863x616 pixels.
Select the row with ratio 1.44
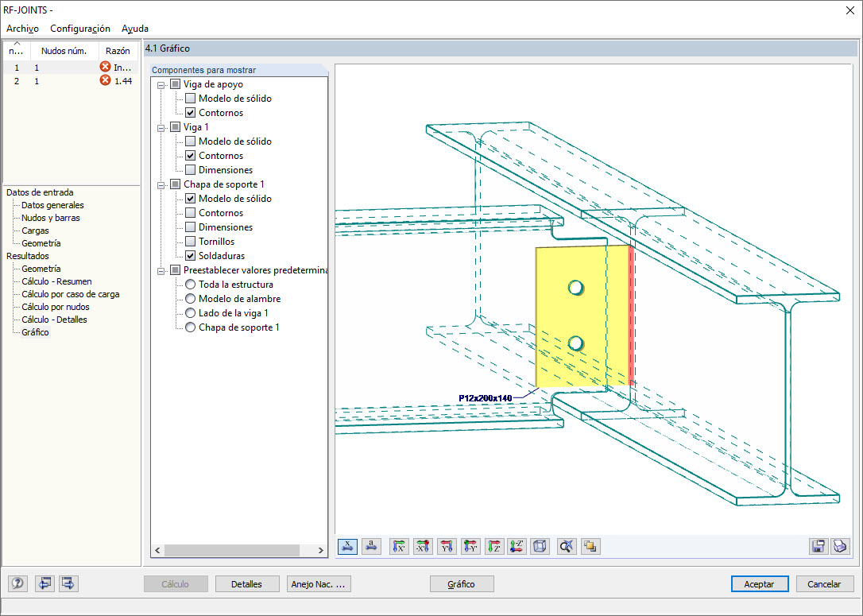point(71,81)
